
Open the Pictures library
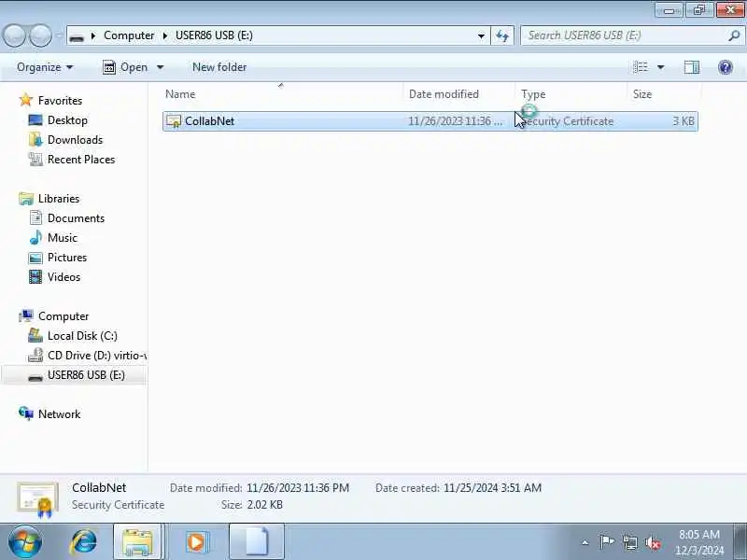coord(67,258)
